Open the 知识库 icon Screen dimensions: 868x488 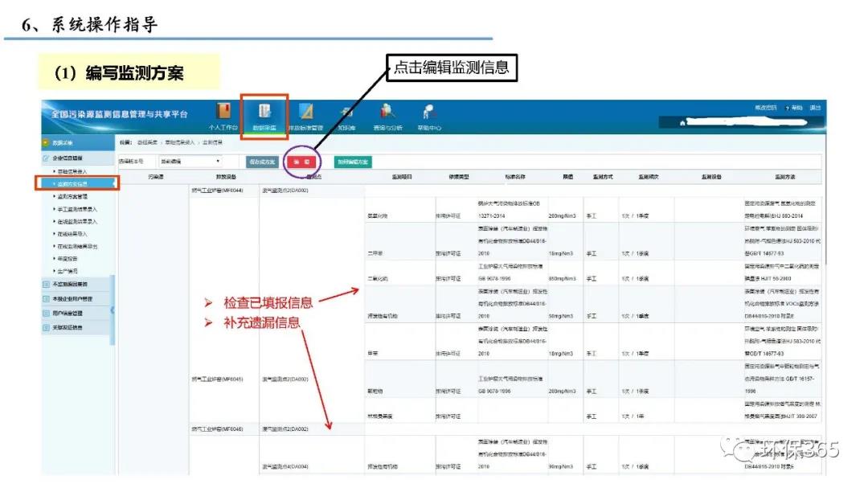[x=346, y=113]
